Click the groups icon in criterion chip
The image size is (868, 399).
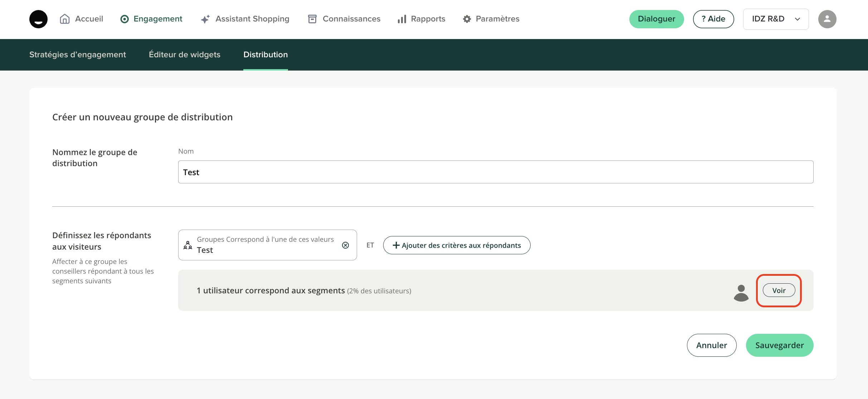point(187,245)
